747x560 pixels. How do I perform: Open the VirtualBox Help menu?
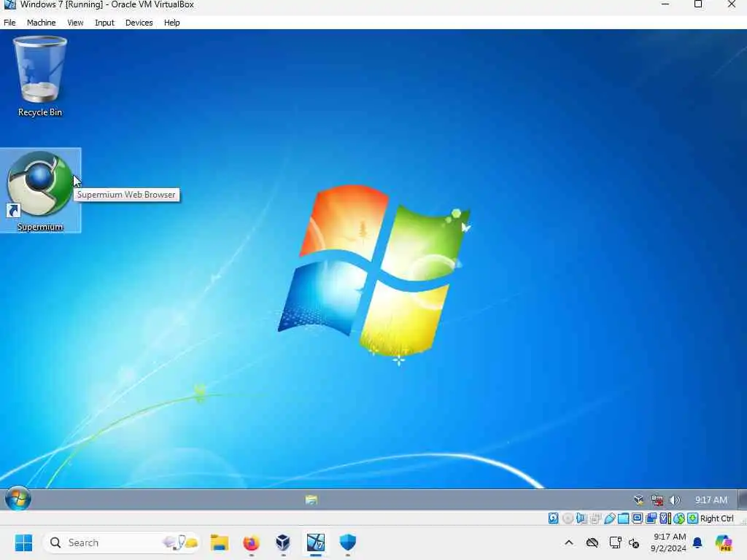point(172,23)
